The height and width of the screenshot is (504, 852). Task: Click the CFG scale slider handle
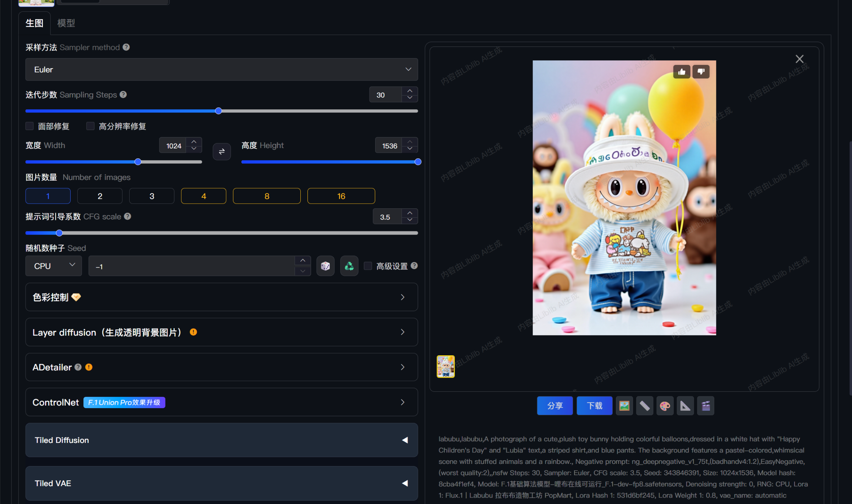click(x=59, y=233)
